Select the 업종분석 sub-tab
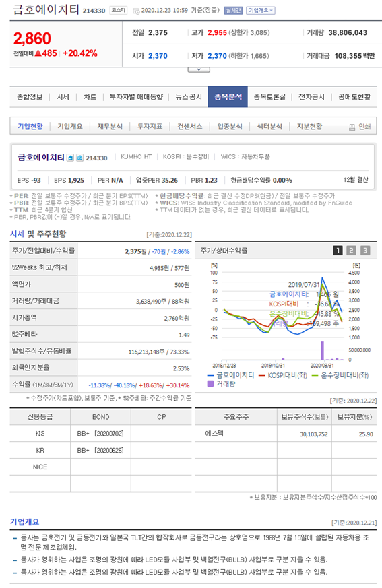 point(230,127)
